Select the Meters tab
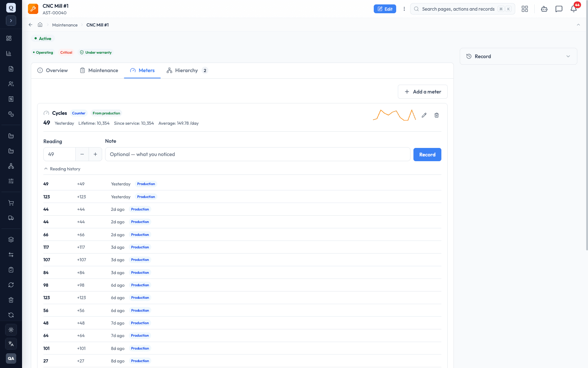Screen dimensions: 588x368 tap(142, 70)
